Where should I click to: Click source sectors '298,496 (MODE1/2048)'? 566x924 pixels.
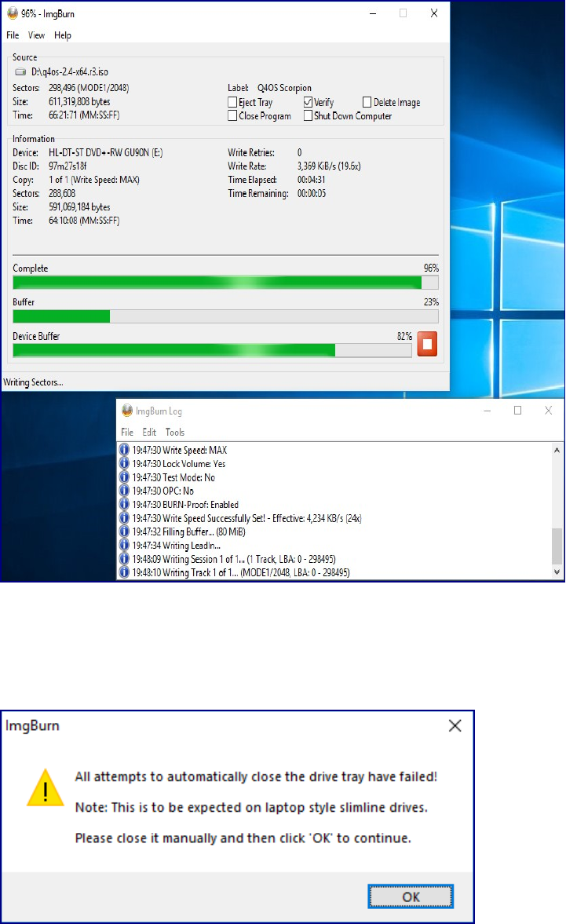point(89,88)
